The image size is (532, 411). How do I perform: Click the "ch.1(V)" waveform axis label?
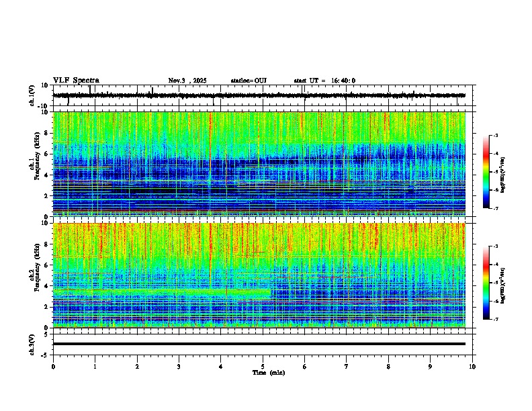click(32, 95)
